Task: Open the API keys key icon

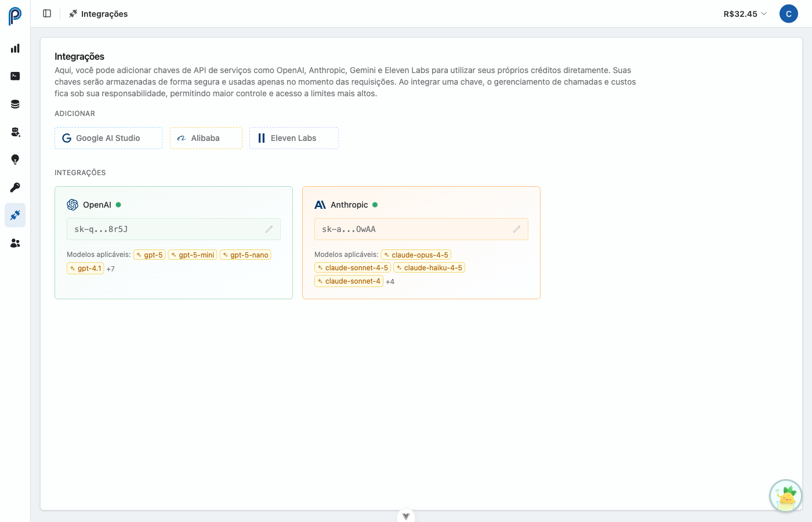Action: pyautogui.click(x=15, y=187)
